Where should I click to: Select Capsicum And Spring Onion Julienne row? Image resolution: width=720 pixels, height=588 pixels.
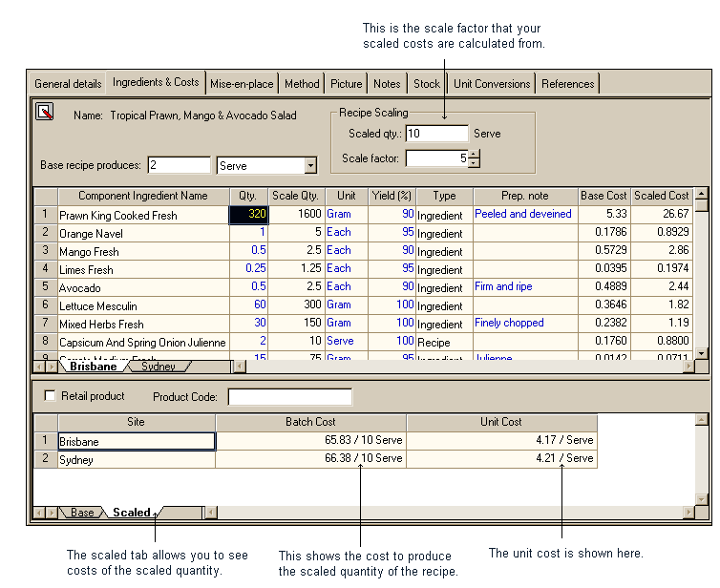click(46, 342)
